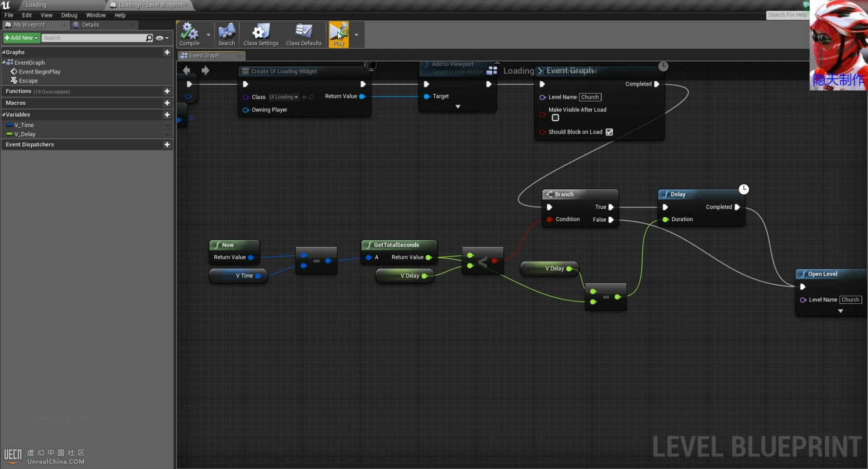Add a new function with plus icon

(167, 92)
